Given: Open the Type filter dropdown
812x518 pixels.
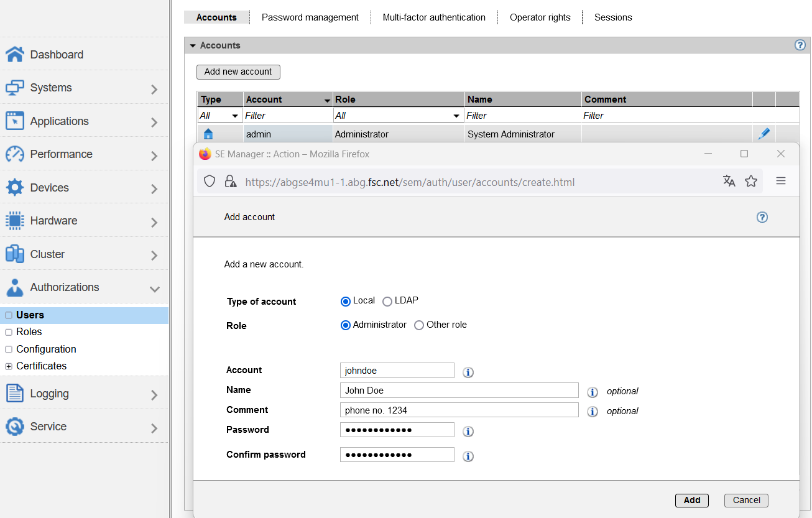Looking at the screenshot, I should click(219, 116).
